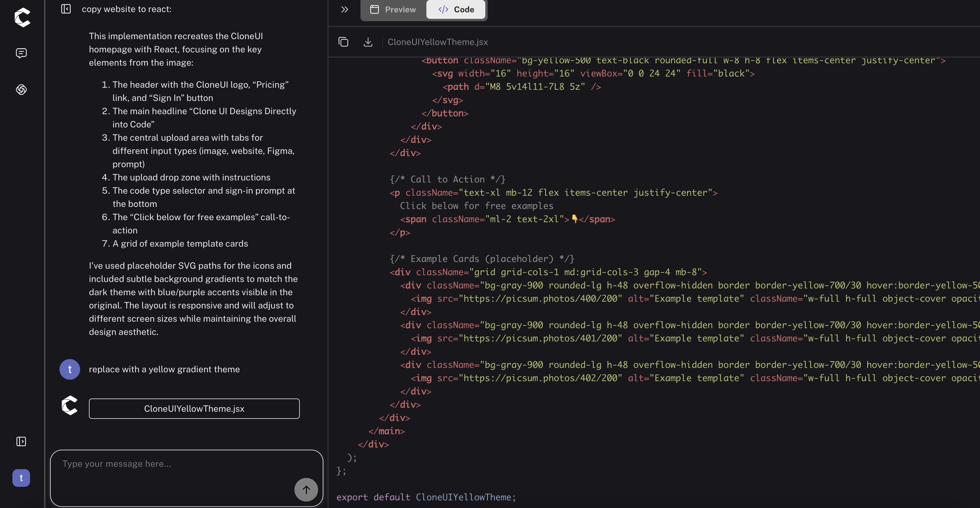Viewport: 980px width, 508px height.
Task: Send the message with the arrow button
Action: pyautogui.click(x=306, y=490)
